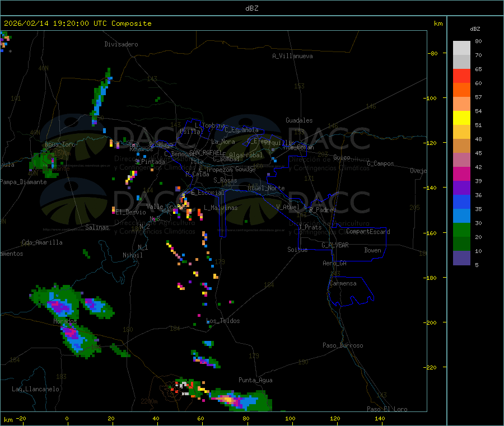The image size is (504, 426).
Task: Click the C_Española location label
Action: (x=242, y=130)
